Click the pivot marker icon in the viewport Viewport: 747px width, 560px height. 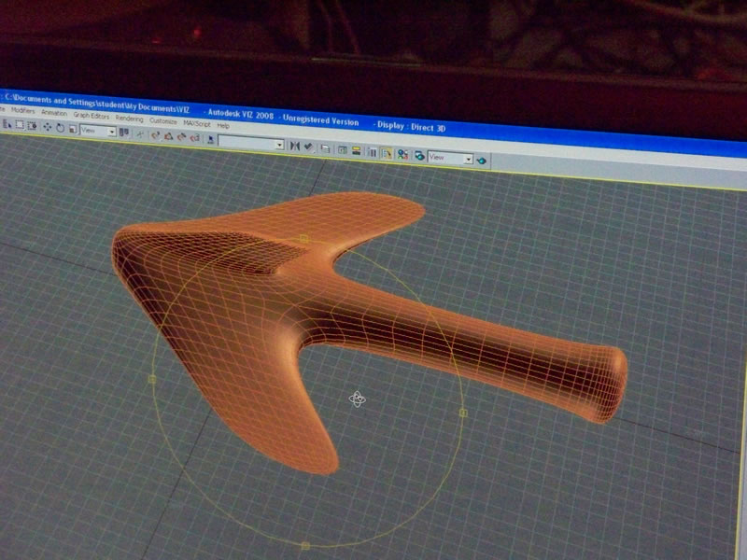pyautogui.click(x=358, y=399)
